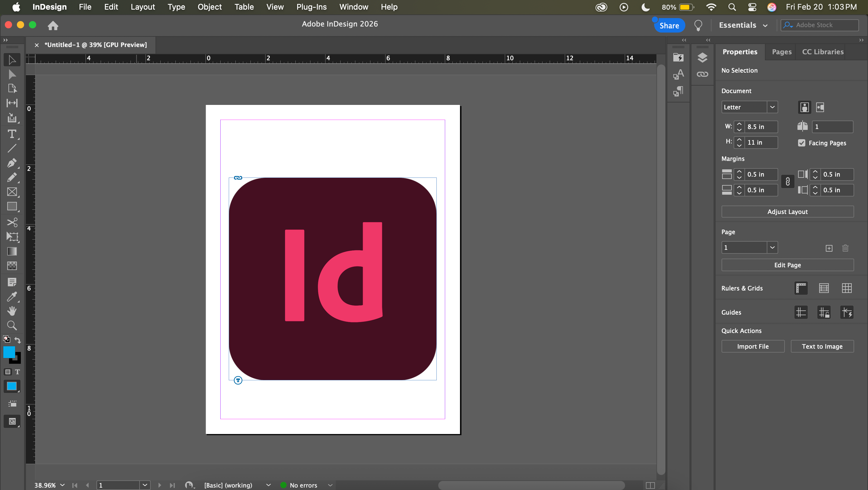868x490 pixels.
Task: Uncheck the Facing Pages checkbox
Action: click(802, 143)
